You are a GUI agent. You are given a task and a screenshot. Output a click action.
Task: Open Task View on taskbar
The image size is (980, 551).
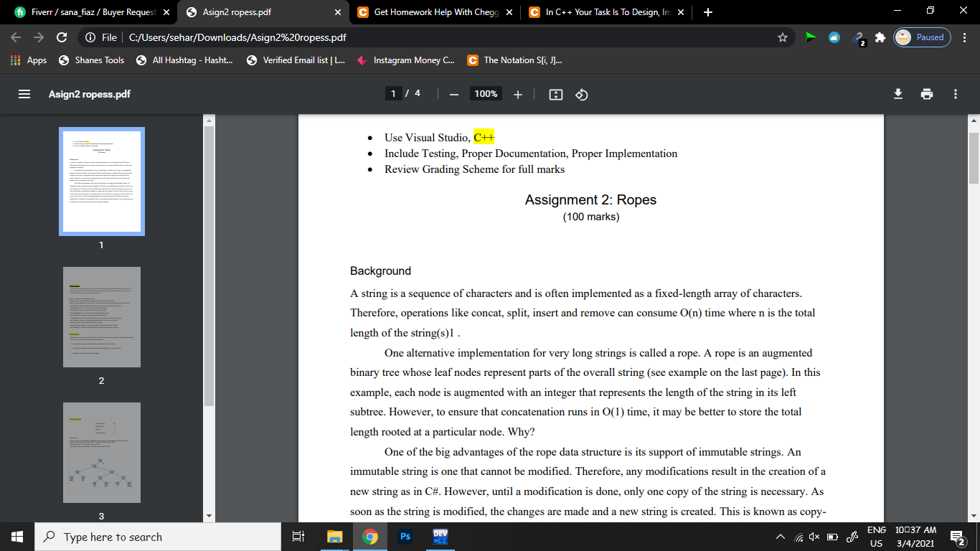click(x=298, y=537)
